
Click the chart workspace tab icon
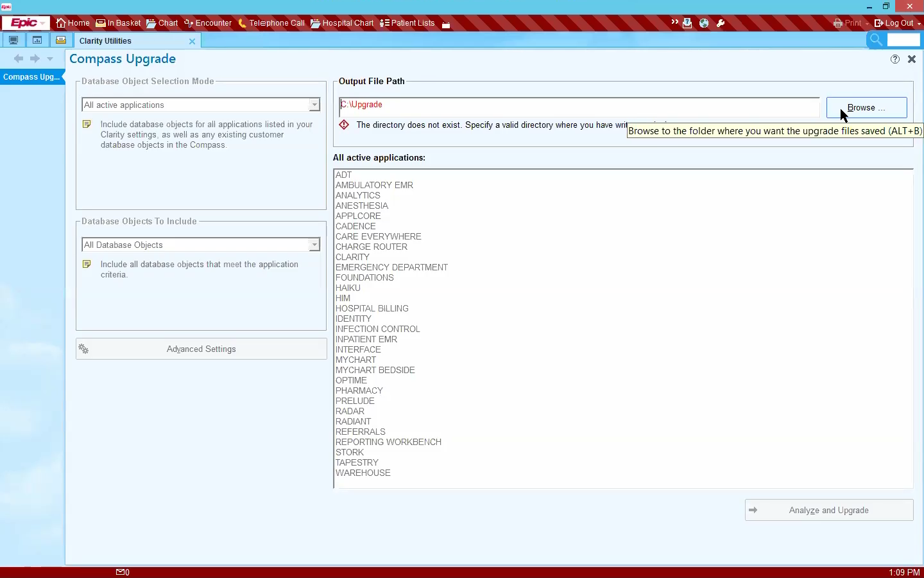coord(37,40)
